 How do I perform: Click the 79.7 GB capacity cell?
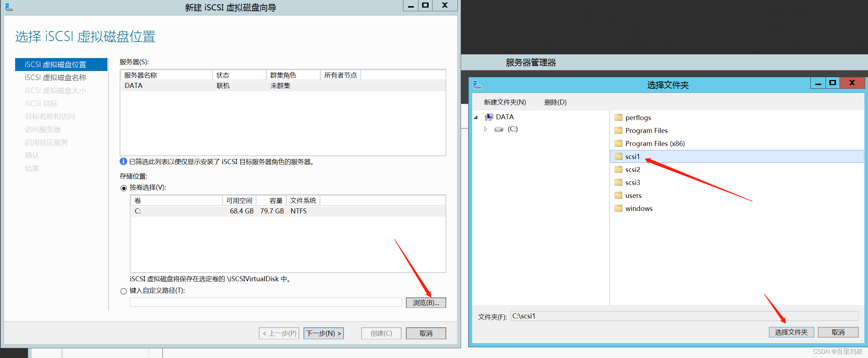coord(272,211)
